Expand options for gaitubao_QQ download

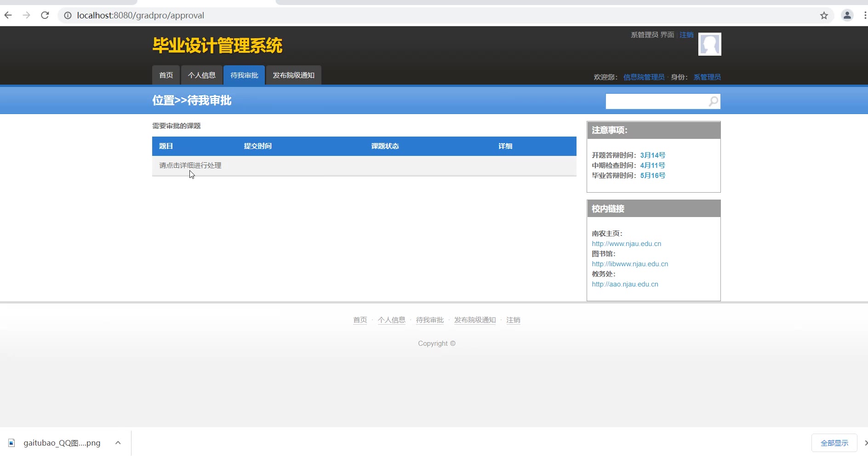tap(118, 443)
